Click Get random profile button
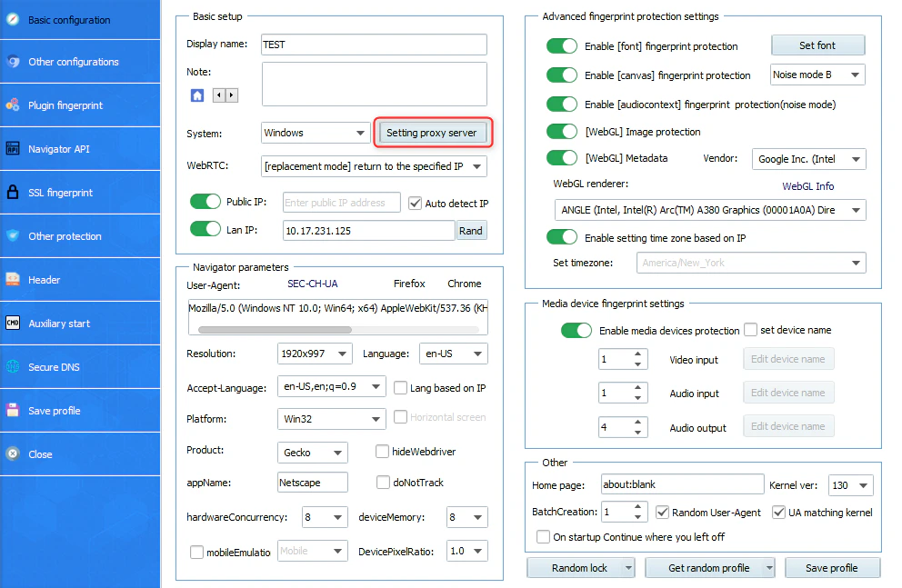Screen dimensions: 902x588 (x=708, y=568)
